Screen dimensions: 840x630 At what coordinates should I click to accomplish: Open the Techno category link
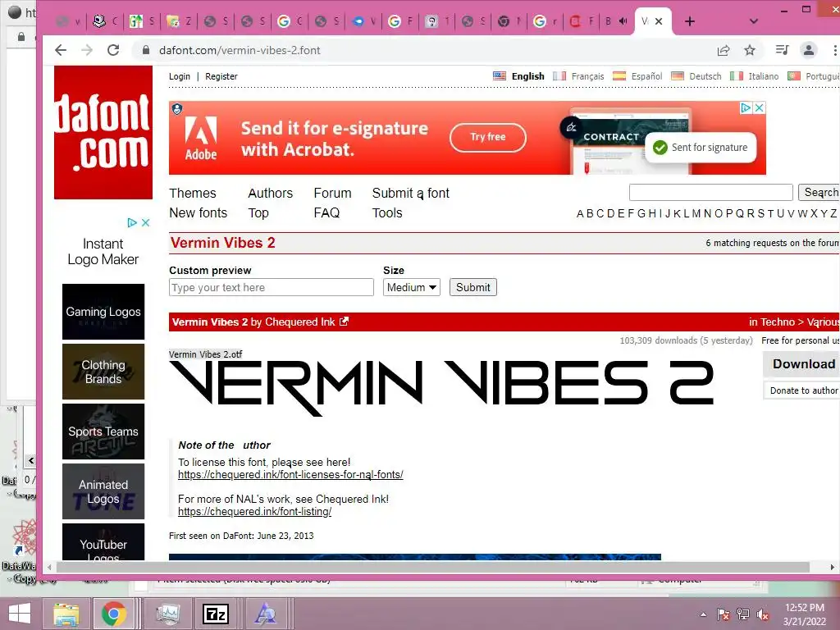tap(778, 322)
